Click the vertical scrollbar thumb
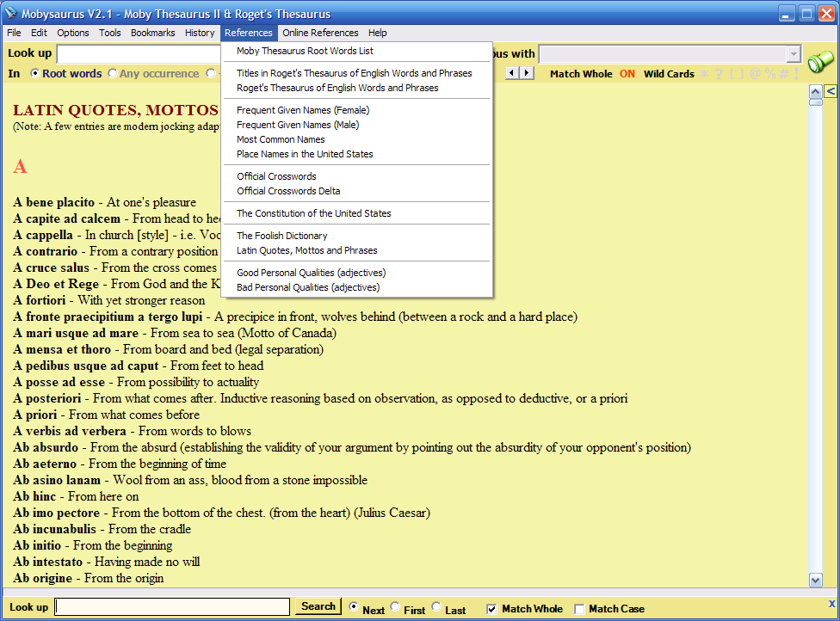The image size is (840, 621). pos(815,101)
